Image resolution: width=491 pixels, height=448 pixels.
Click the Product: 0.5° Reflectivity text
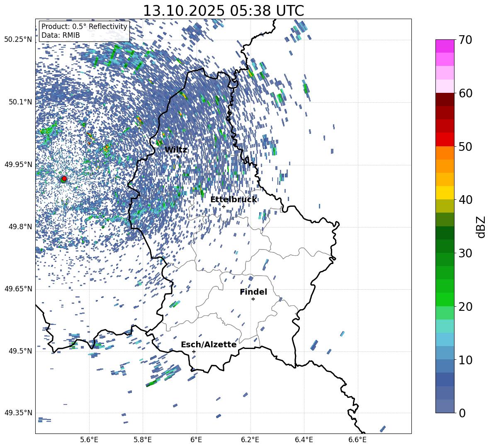click(x=84, y=27)
